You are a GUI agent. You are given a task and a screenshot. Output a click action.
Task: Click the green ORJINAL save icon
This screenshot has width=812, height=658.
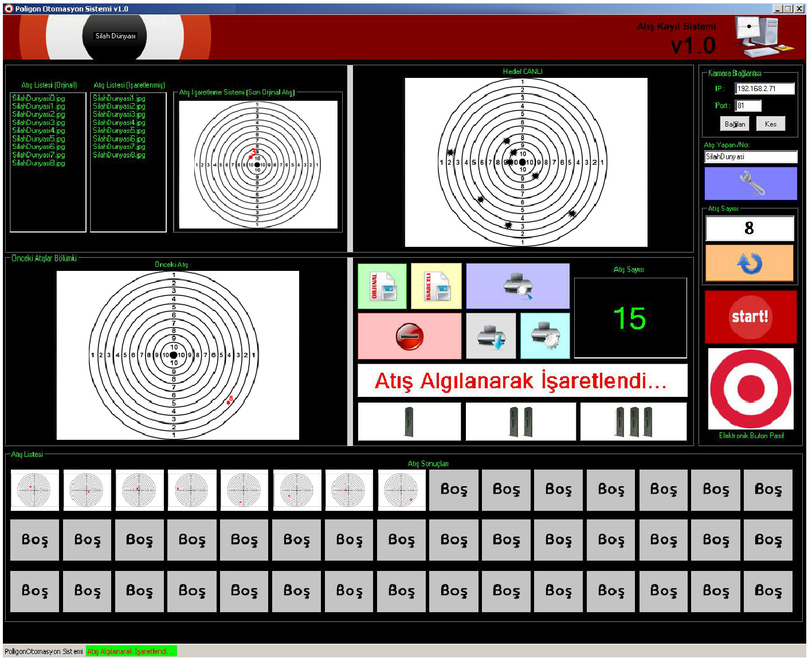pos(382,286)
